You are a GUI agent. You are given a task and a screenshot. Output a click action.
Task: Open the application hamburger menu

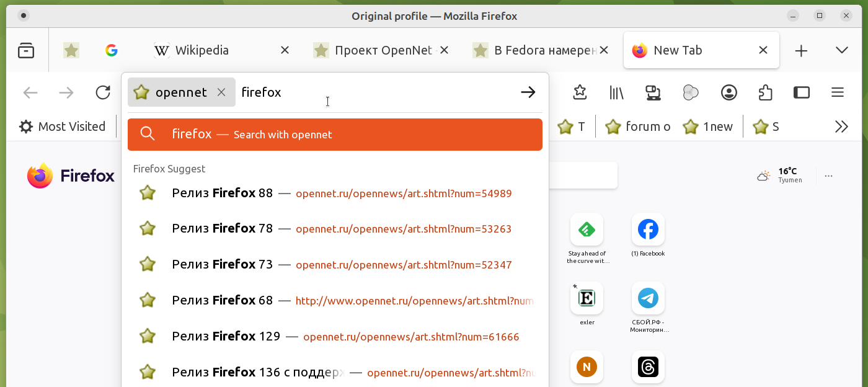pos(838,92)
